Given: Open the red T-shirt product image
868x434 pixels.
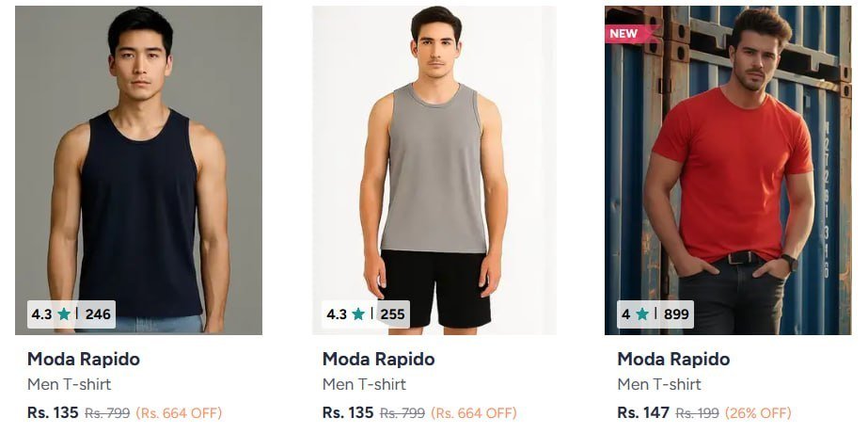Looking at the screenshot, I should pyautogui.click(x=728, y=170).
